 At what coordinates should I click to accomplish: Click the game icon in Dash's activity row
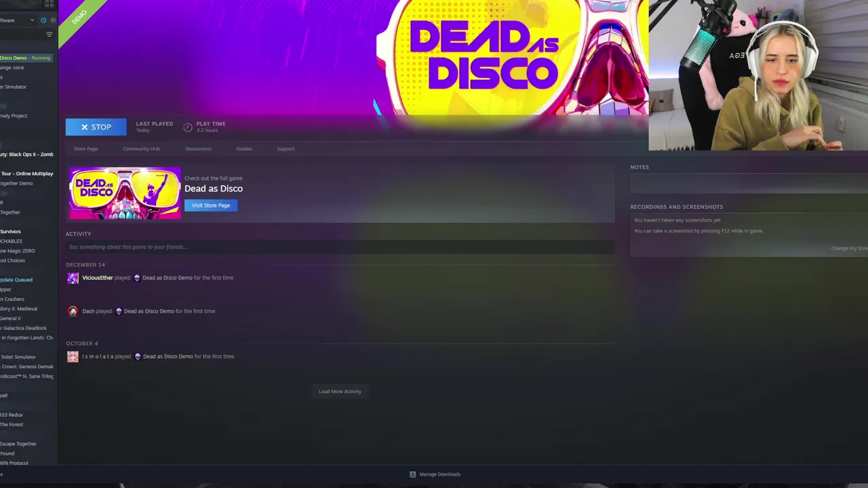(119, 311)
